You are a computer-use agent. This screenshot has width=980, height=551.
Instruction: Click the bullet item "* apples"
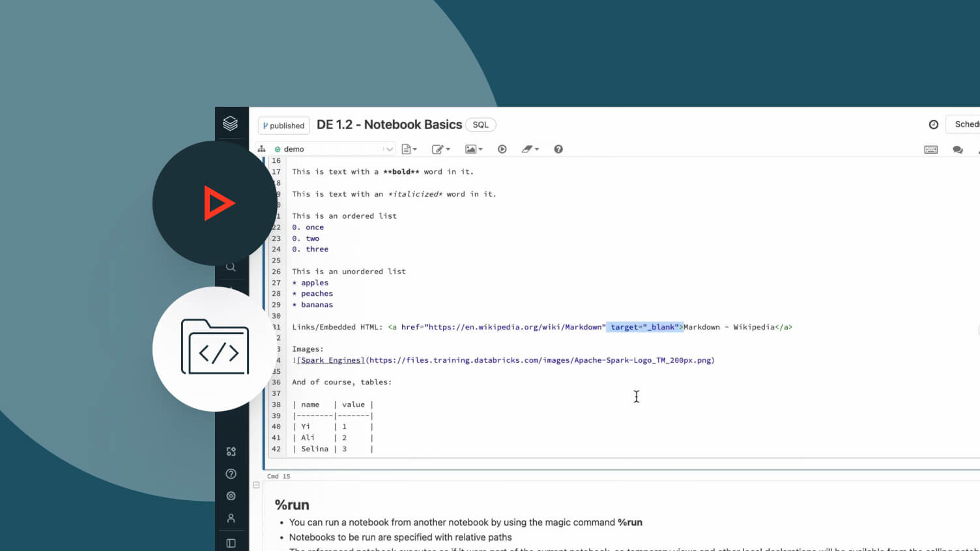coord(310,283)
